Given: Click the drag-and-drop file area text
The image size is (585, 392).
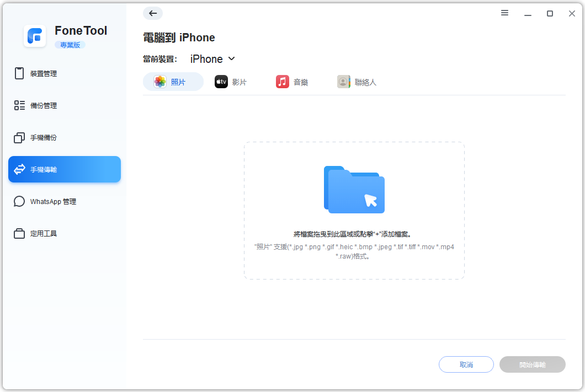Looking at the screenshot, I should click(x=353, y=234).
